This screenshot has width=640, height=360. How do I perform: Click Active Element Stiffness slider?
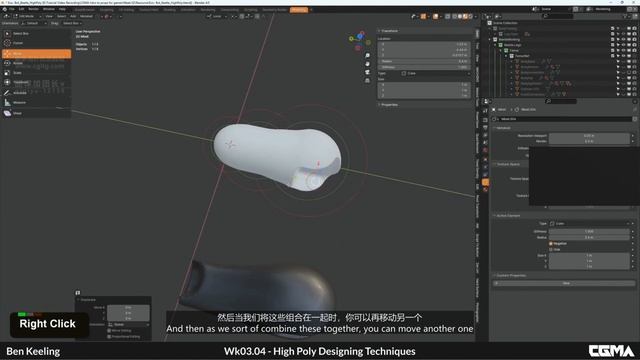589,231
